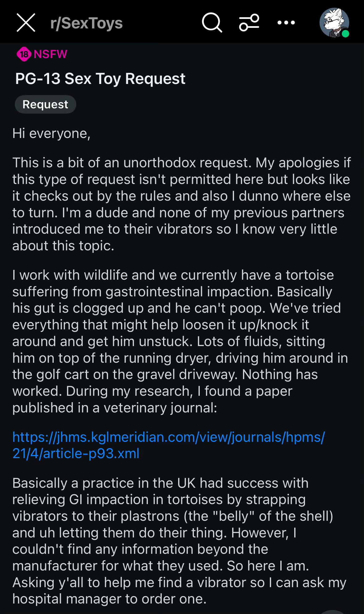The height and width of the screenshot is (614, 364).
Task: Tap the green online status dot
Action: pos(345,34)
